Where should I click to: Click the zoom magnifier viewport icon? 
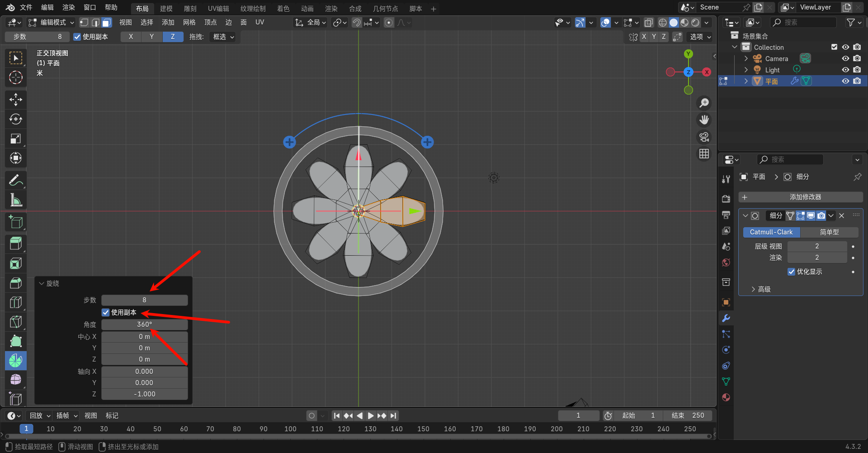[704, 103]
